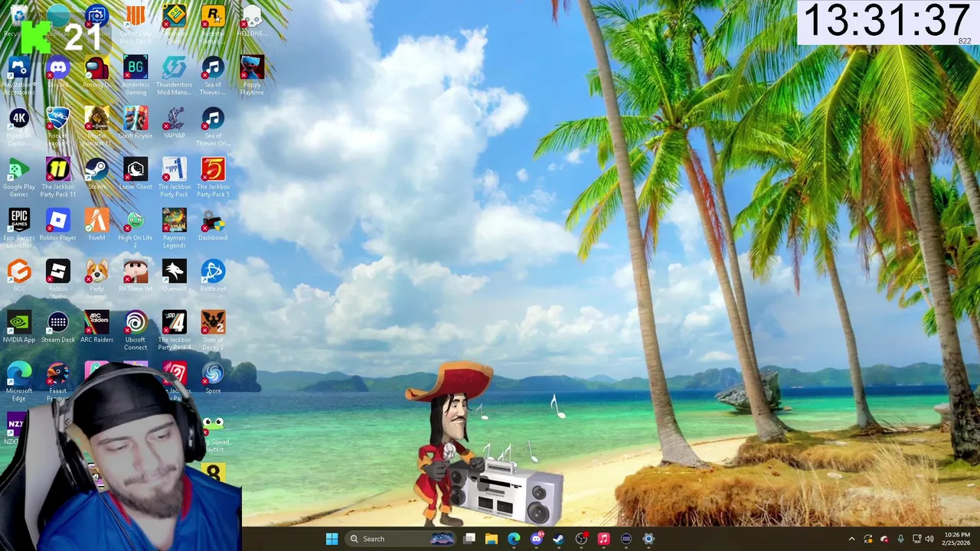Open the Clash Royale desktop icon
The image size is (980, 551).
click(x=136, y=124)
